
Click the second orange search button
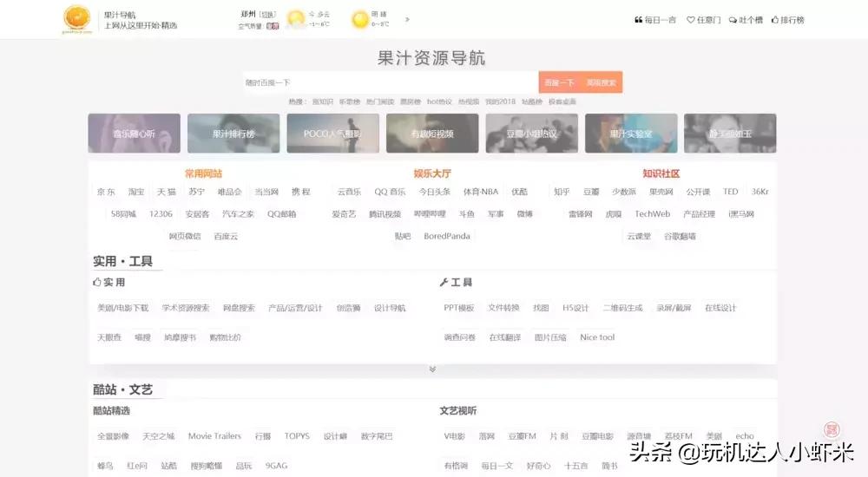(x=602, y=82)
